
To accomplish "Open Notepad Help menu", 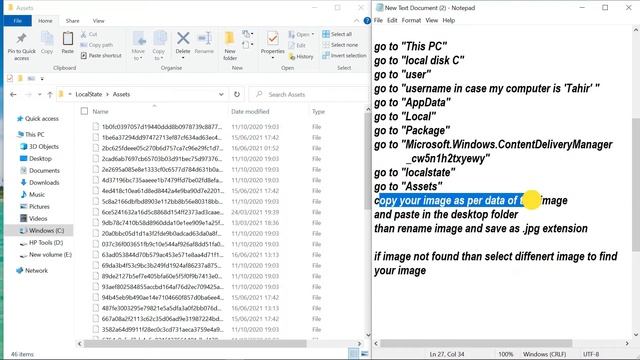I will (449, 20).
